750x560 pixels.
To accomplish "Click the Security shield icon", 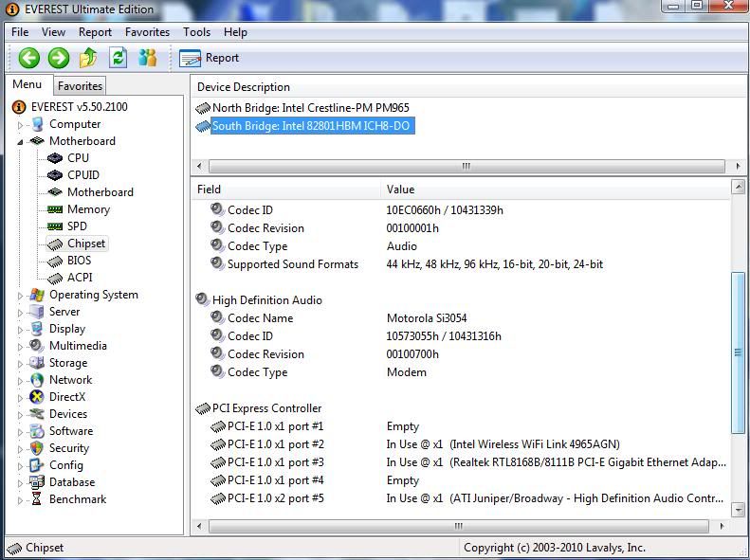I will click(x=37, y=448).
